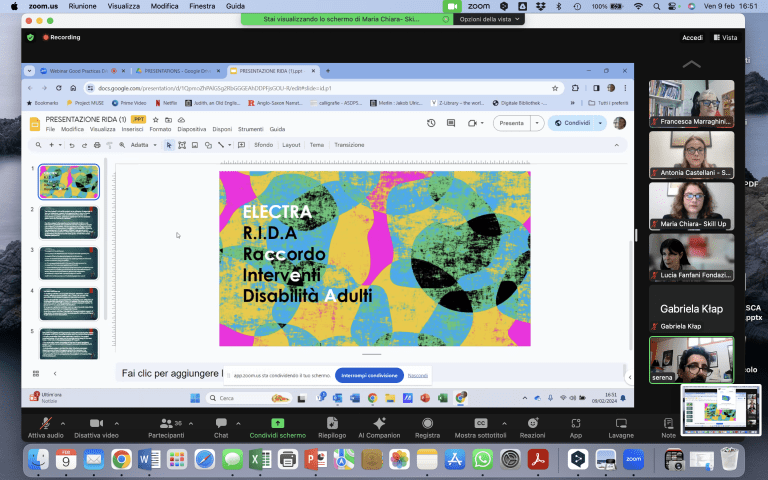
Task: Open the Vista layout menu in Zoom
Action: 725,37
